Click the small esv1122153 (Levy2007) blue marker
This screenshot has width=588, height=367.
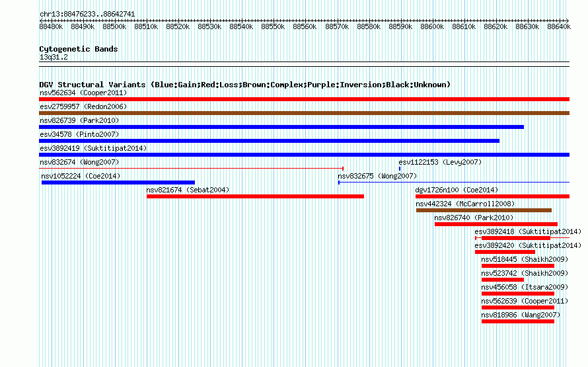[400, 169]
